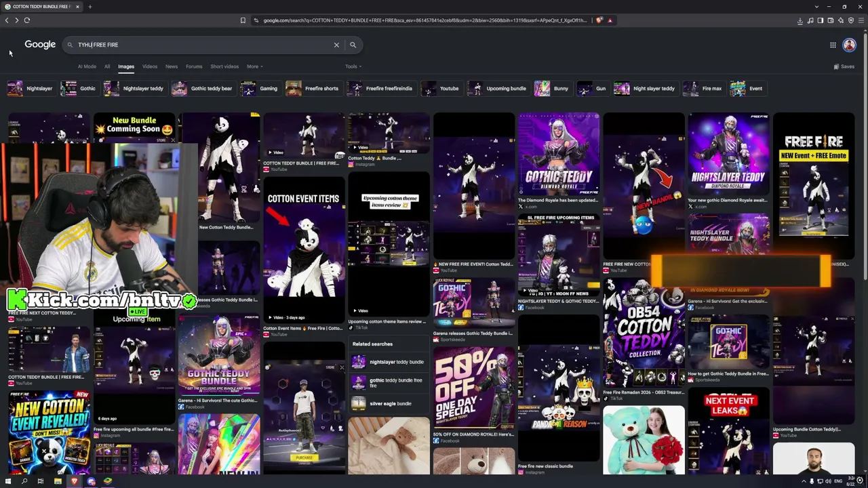The image size is (868, 488).
Task: Open the 50% Off One Day Special image
Action: point(474,387)
